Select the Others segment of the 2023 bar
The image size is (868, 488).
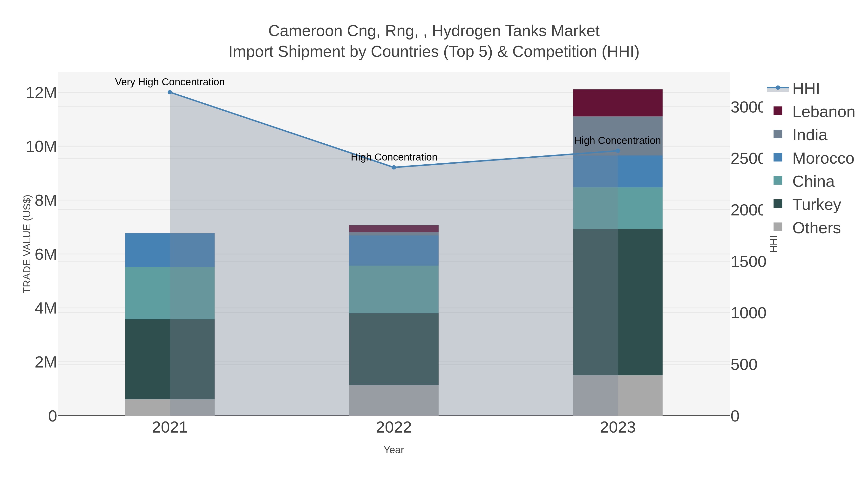(618, 395)
